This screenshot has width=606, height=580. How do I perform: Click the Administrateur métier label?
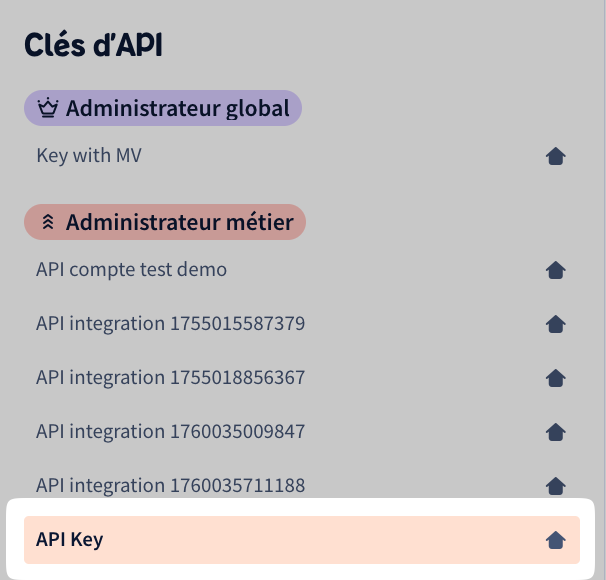(x=179, y=222)
